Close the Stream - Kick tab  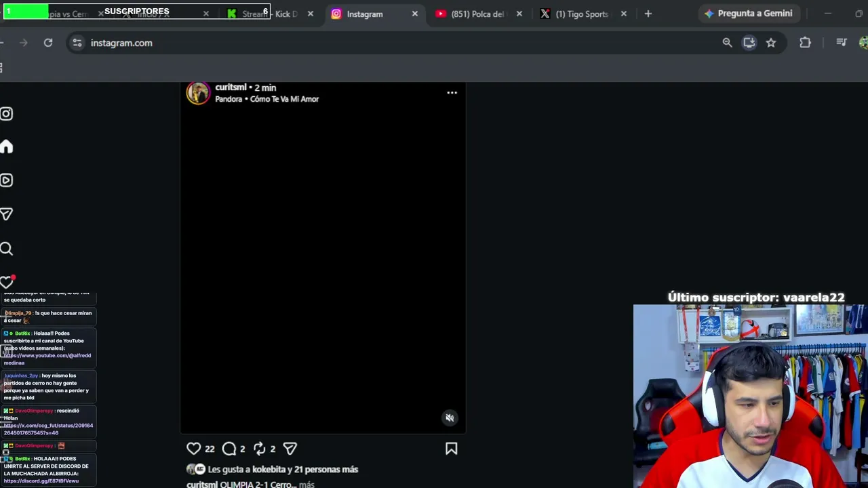coord(311,14)
